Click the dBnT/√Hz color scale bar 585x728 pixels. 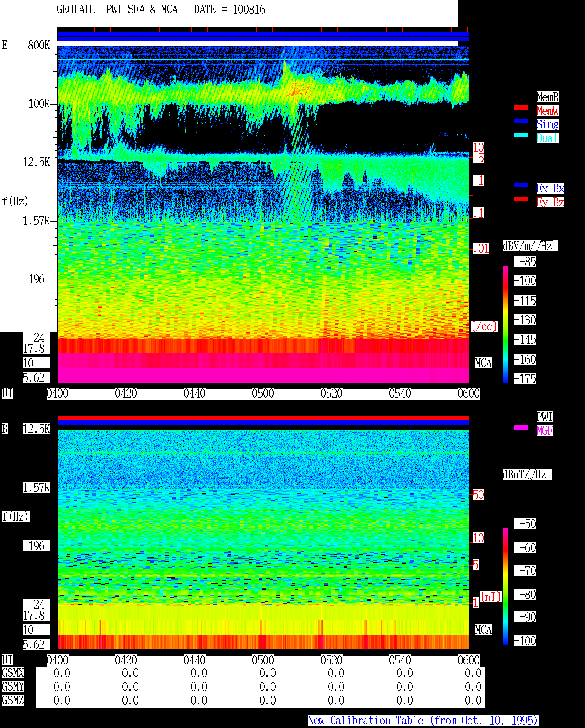505,586
